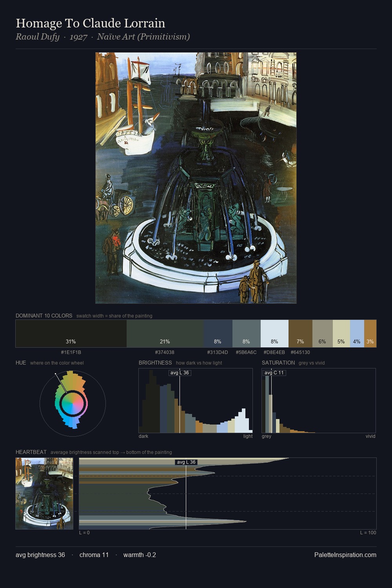Click the title Homage To Claude Lorrain

[91, 23]
